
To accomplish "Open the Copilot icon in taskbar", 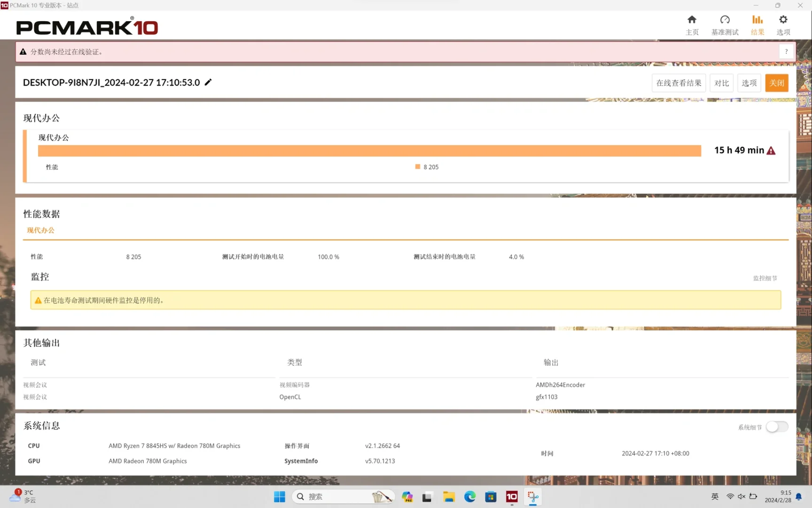I will (x=407, y=497).
